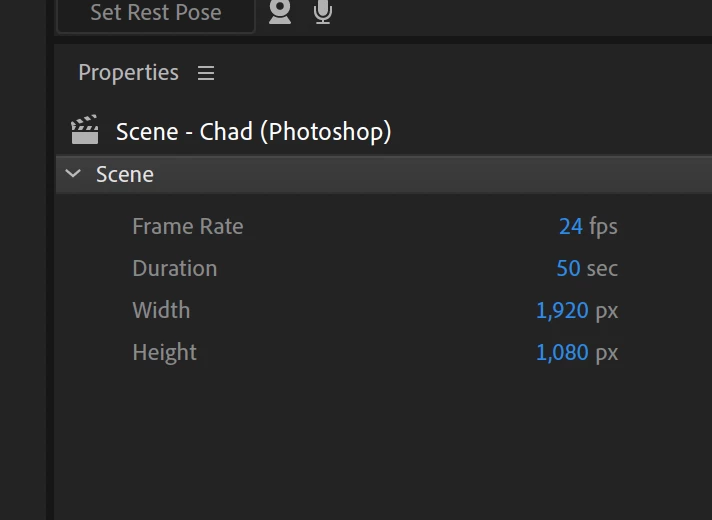Viewport: 712px width, 520px height.
Task: Collapse the Scene section chevron
Action: (73, 174)
